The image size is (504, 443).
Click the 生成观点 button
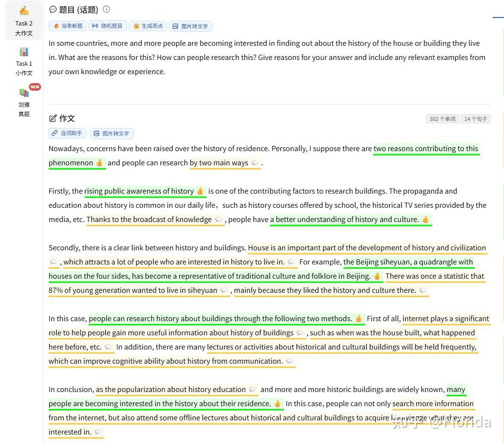(x=148, y=26)
